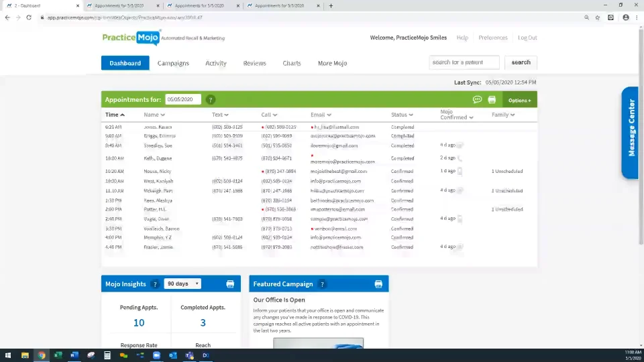Sort appointments by Status column

coord(402,115)
